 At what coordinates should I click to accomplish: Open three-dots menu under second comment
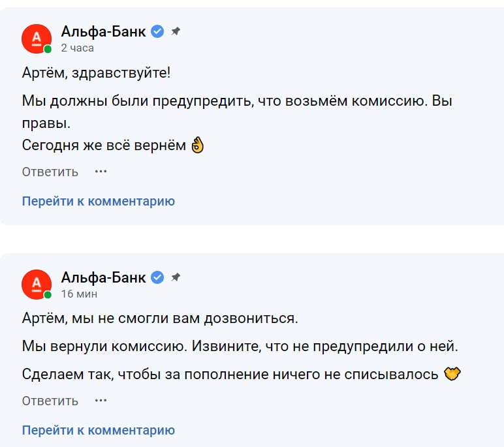click(101, 401)
